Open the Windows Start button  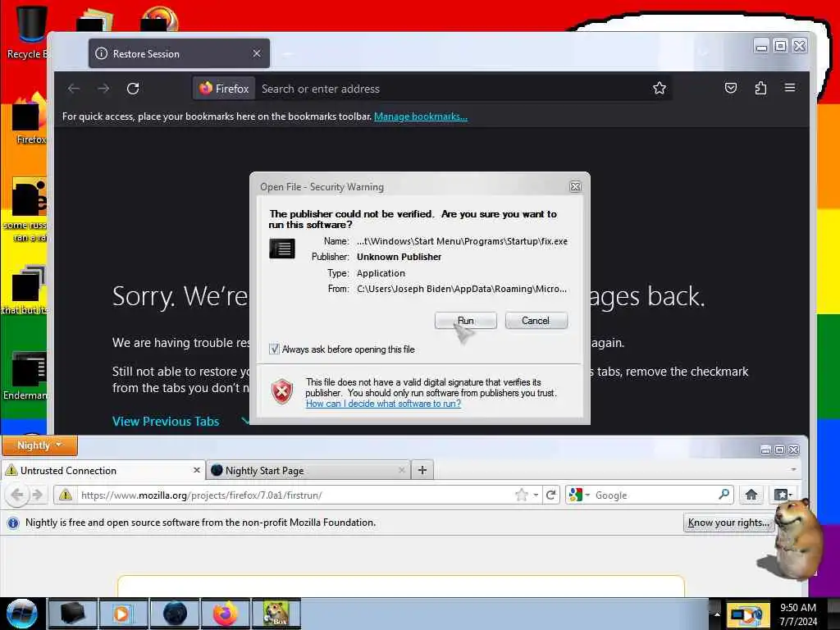[21, 614]
